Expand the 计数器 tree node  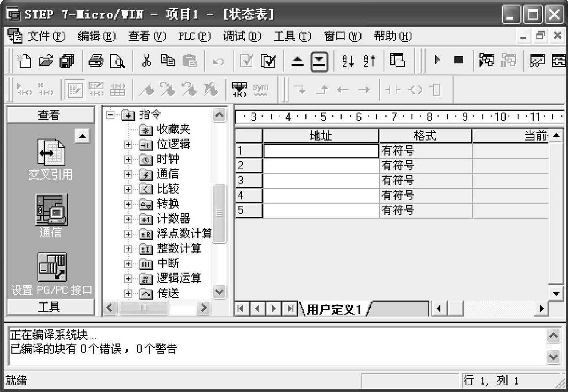[128, 219]
